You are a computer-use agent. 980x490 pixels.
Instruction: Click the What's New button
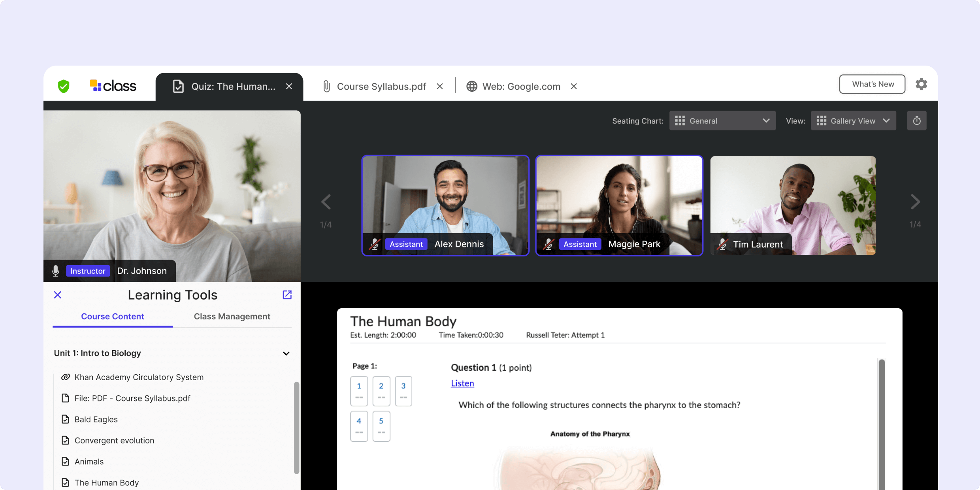[872, 84]
